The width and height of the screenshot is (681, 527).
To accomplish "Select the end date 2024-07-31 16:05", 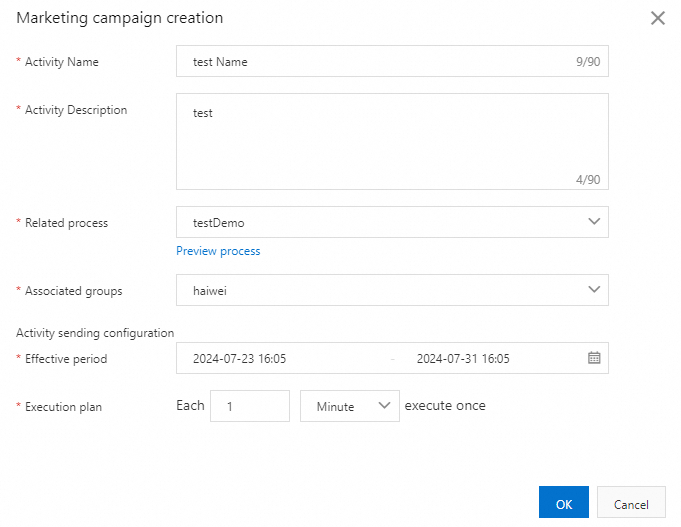I will (463, 358).
